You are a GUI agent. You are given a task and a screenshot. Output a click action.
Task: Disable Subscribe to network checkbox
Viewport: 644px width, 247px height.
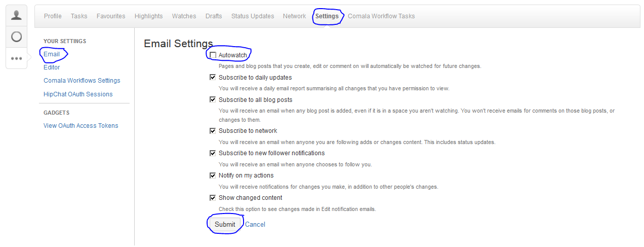pyautogui.click(x=213, y=131)
